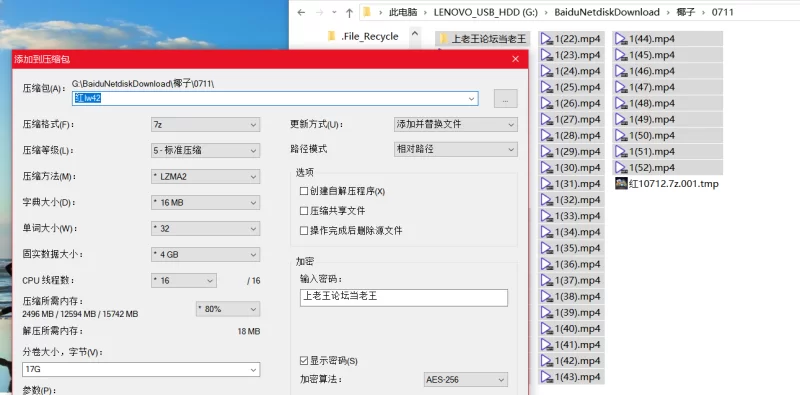This screenshot has width=800, height=395.
Task: Open the 路径模式 相对路径 dropdown
Action: [456, 149]
